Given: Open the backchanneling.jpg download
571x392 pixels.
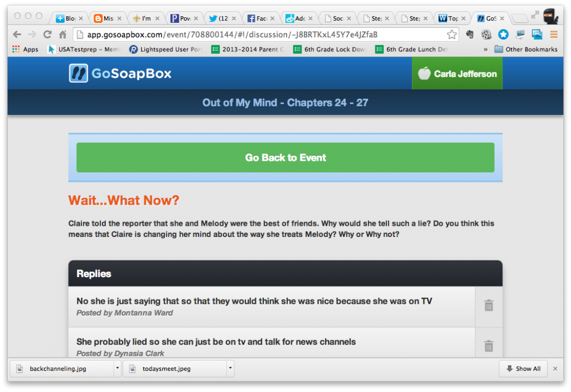Looking at the screenshot, I should click(x=61, y=369).
